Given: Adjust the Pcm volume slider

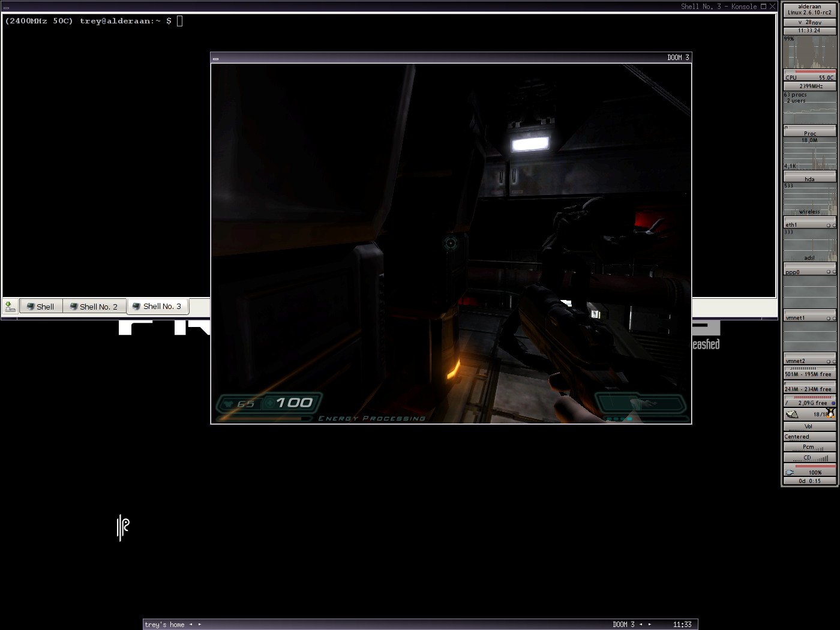Looking at the screenshot, I should (809, 447).
